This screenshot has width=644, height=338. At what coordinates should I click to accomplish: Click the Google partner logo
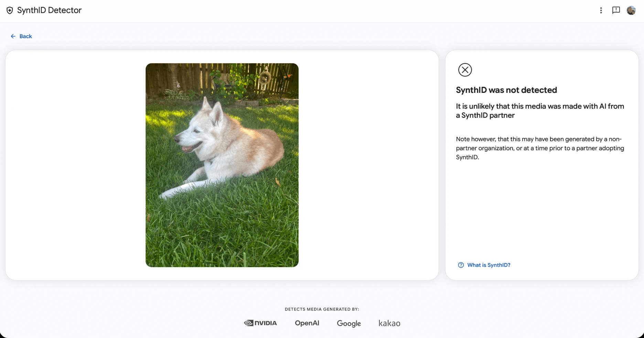click(349, 324)
